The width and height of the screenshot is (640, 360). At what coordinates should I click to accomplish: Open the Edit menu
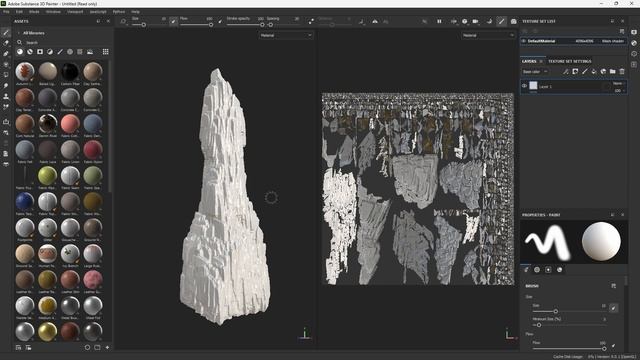click(19, 12)
